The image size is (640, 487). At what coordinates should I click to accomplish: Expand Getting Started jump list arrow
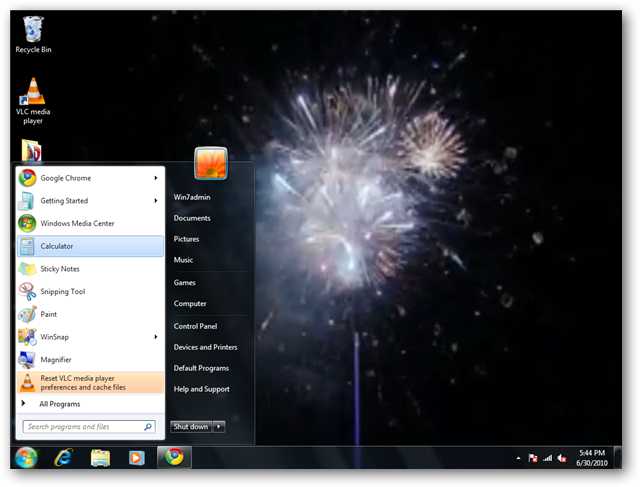[x=156, y=201]
